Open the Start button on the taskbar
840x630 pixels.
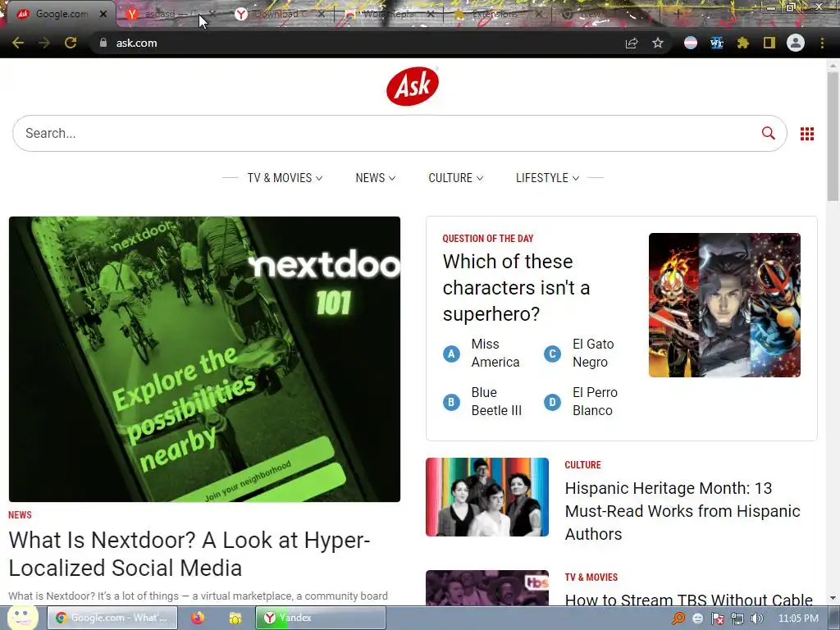(x=21, y=618)
